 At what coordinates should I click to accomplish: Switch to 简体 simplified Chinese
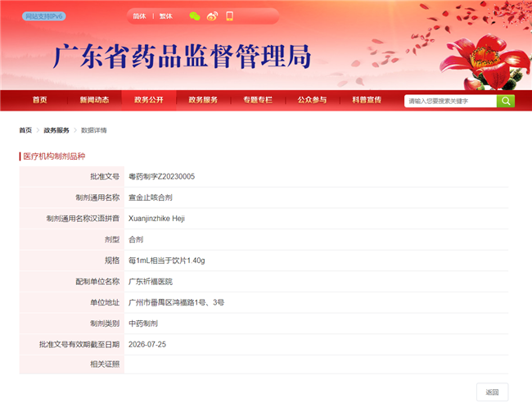139,16
